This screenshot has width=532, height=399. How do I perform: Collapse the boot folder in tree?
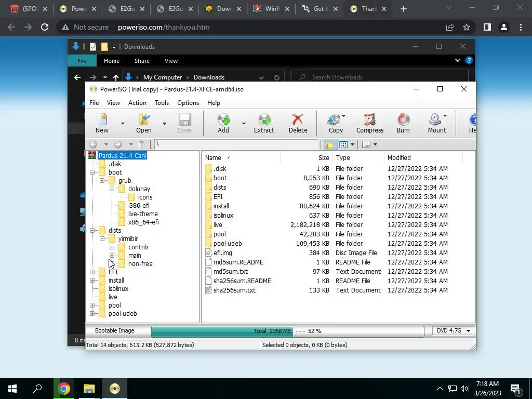click(x=92, y=172)
